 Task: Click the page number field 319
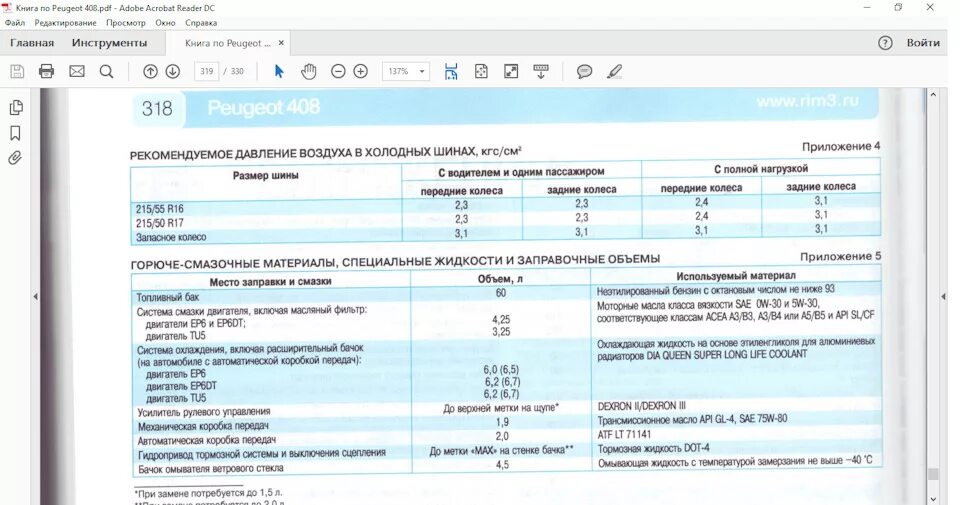point(206,72)
